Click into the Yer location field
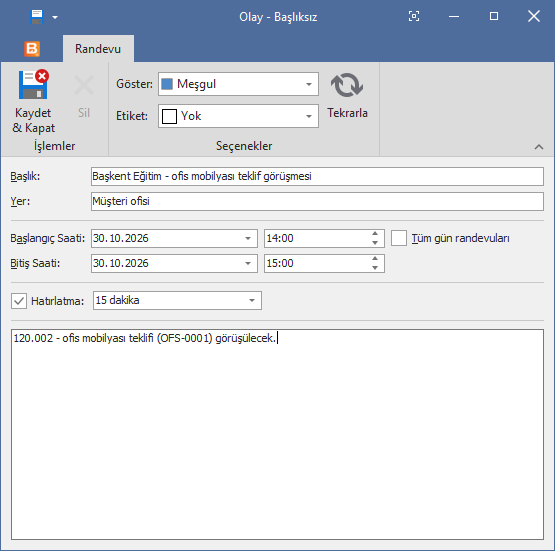Viewport: 555px width, 551px height. 317,201
